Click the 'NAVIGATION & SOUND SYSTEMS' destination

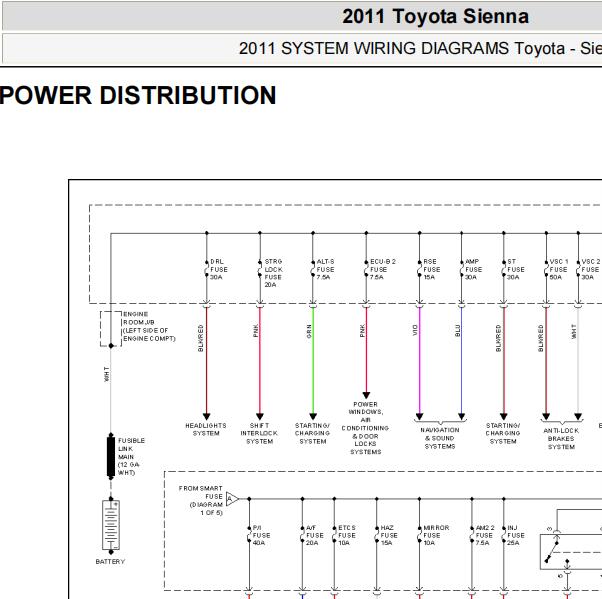click(440, 438)
